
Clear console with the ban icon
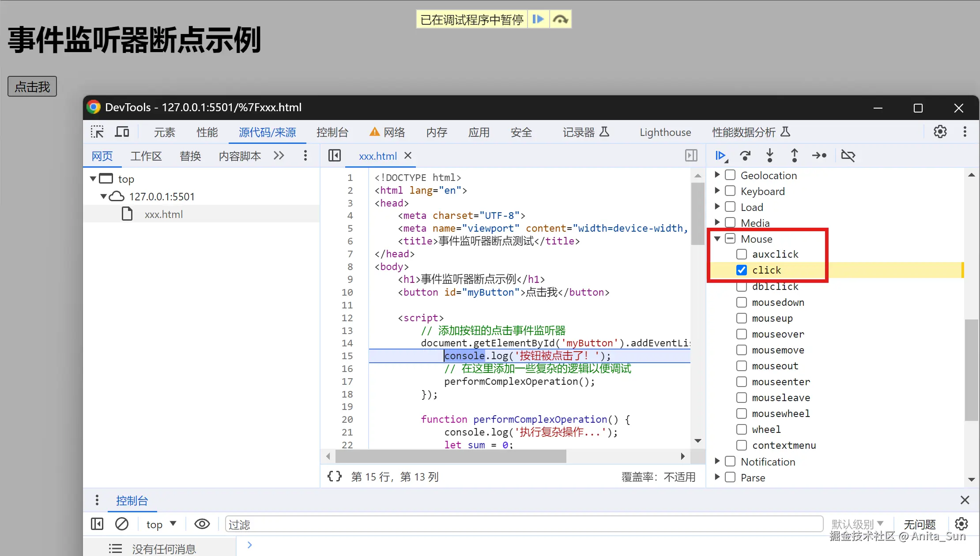[121, 524]
